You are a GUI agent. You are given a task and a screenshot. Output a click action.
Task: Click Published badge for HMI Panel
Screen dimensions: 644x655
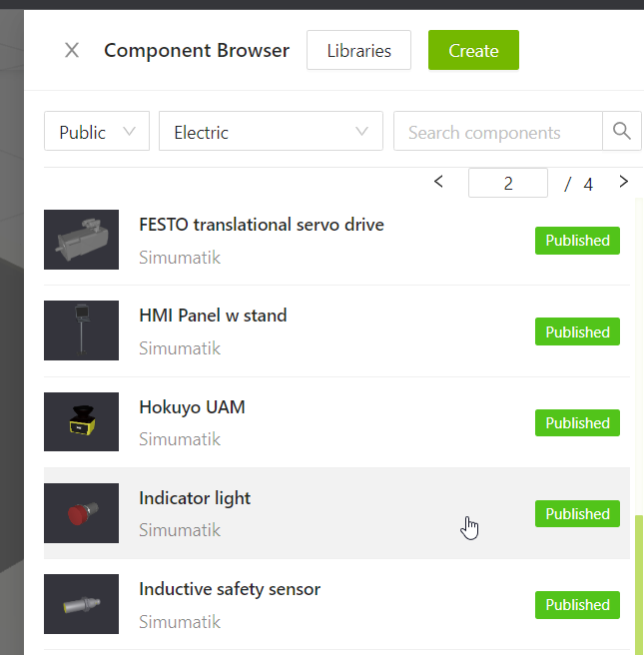577,331
